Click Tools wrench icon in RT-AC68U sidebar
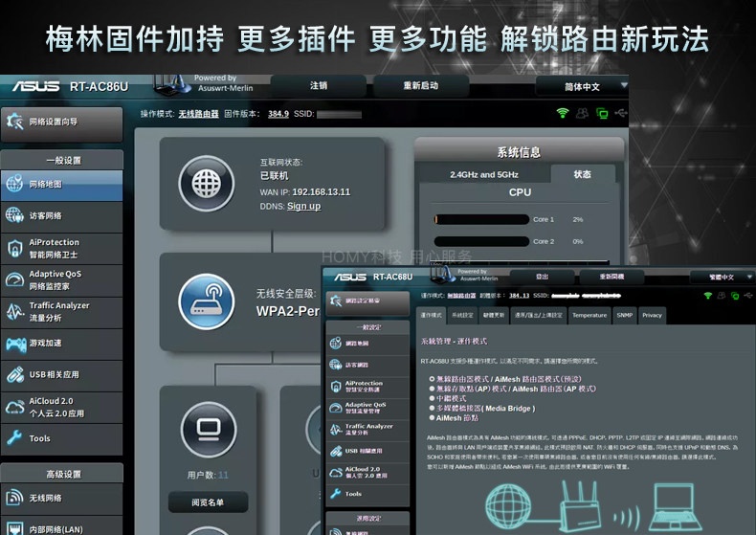 pyautogui.click(x=336, y=494)
